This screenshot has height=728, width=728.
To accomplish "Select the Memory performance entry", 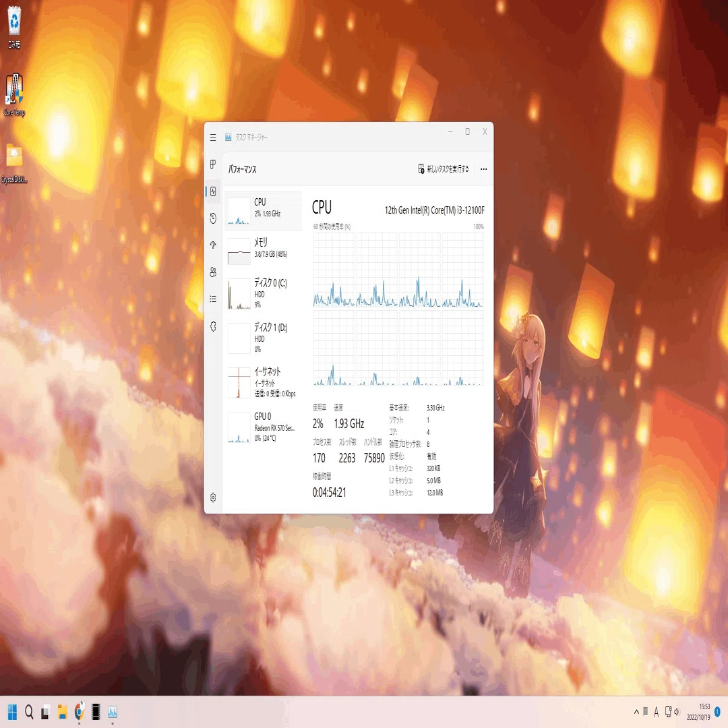I will (263, 251).
